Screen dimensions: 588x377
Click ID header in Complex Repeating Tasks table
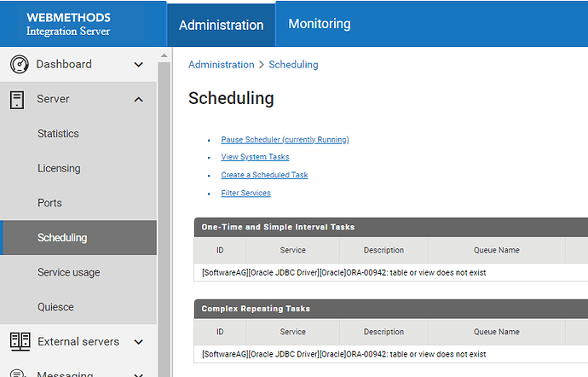coord(220,332)
